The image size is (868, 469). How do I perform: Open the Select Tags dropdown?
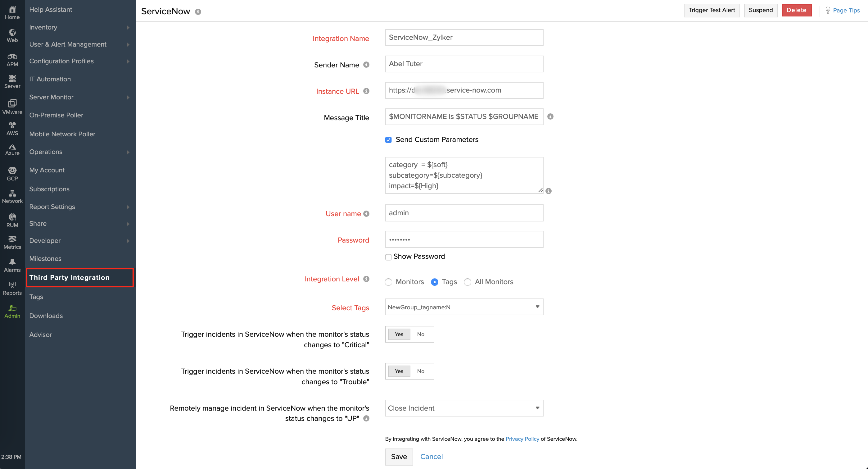coord(464,307)
